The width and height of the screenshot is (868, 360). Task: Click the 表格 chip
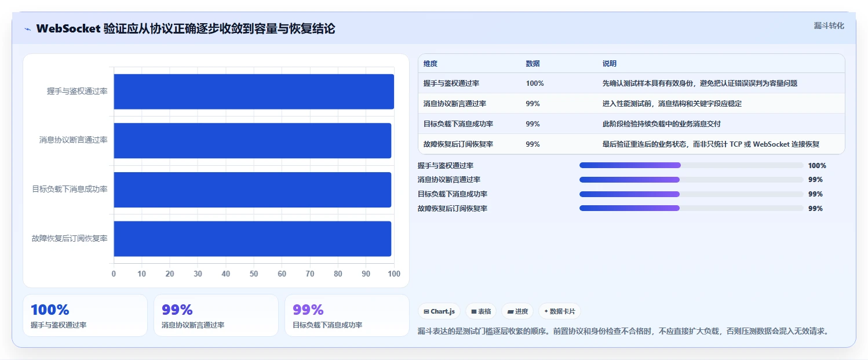(x=481, y=311)
